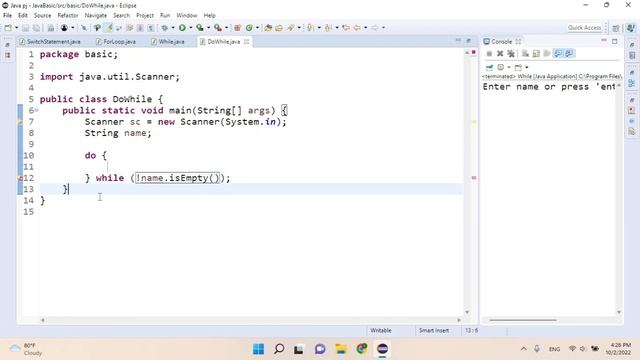
Task: Remove all terminated launches in Console
Action: click(511, 53)
